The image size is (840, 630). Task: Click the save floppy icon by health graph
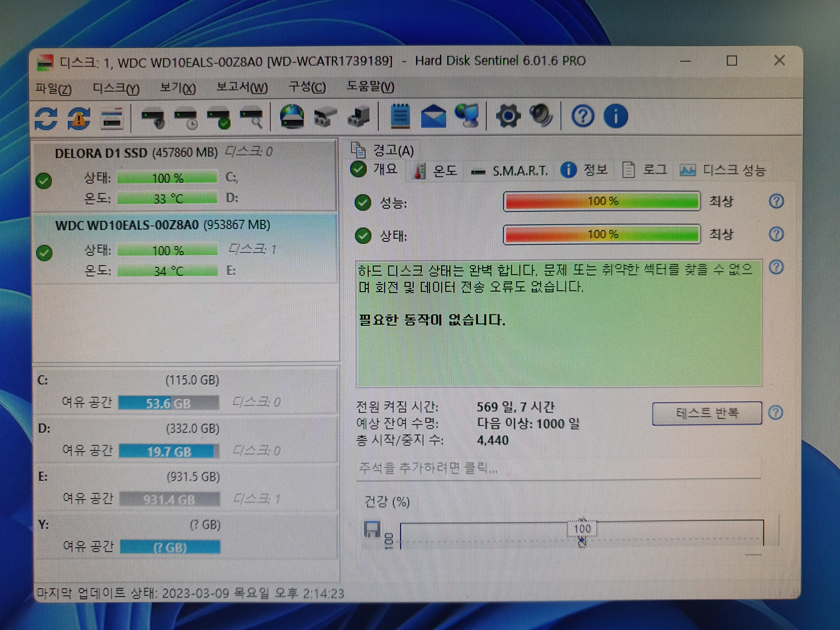pos(372,529)
